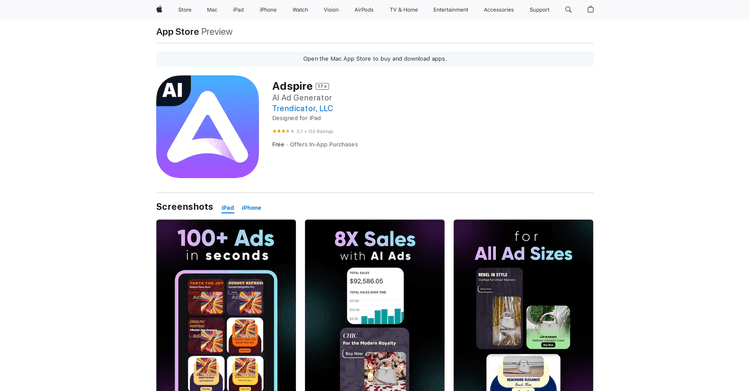Open the iPad nav menu item
Image resolution: width=750 pixels, height=391 pixels.
coord(238,10)
